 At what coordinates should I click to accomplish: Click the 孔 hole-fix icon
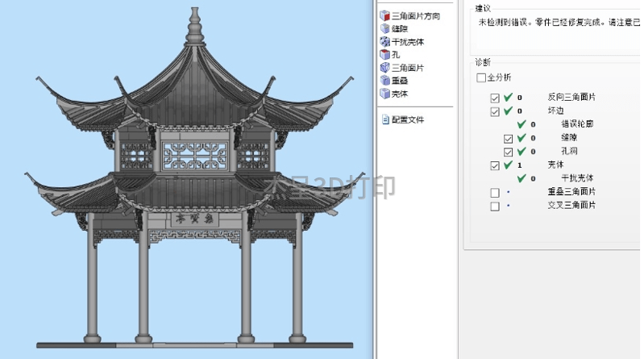click(x=384, y=55)
